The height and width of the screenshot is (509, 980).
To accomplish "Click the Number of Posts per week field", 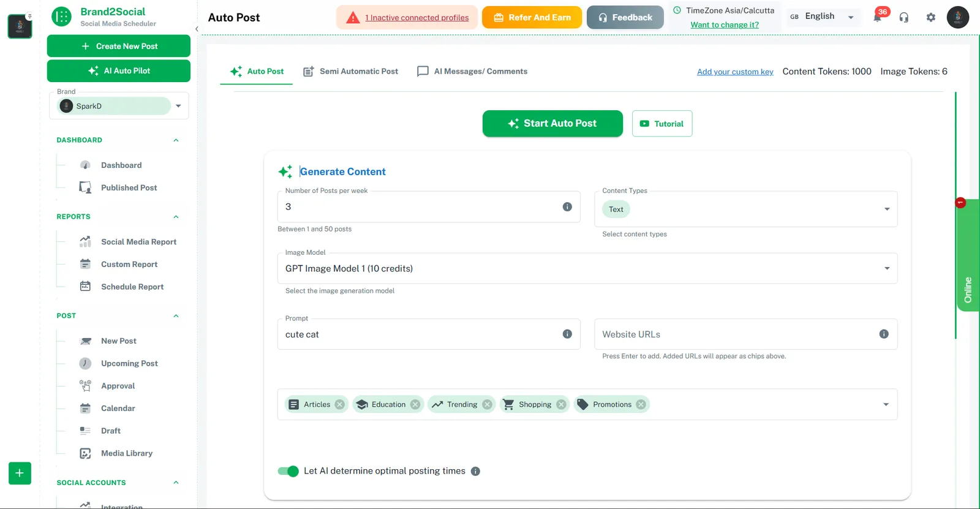I will coord(429,207).
